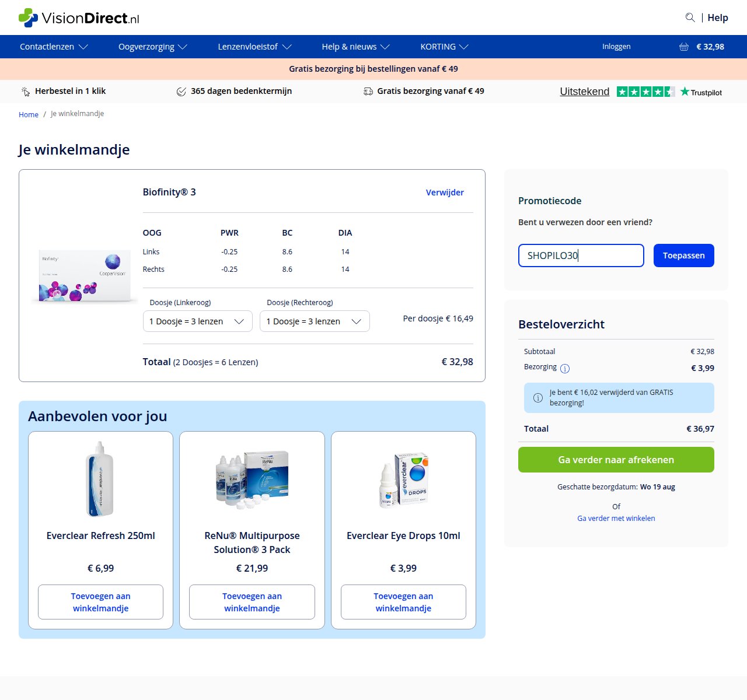Click the Subtotaal € 32,98 value
The image size is (747, 700).
coord(702,352)
